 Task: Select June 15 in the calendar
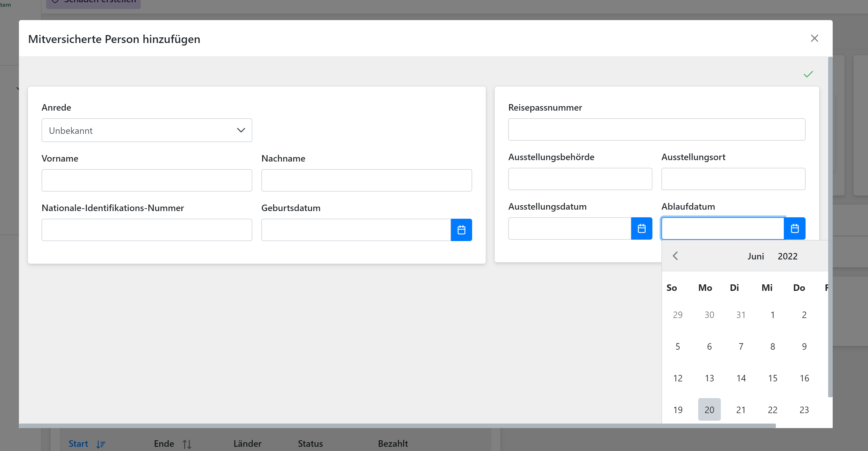[x=773, y=378]
